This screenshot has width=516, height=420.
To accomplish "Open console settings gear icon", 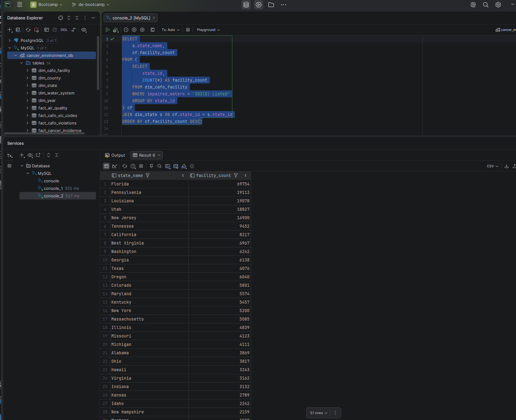I will pyautogui.click(x=142, y=30).
